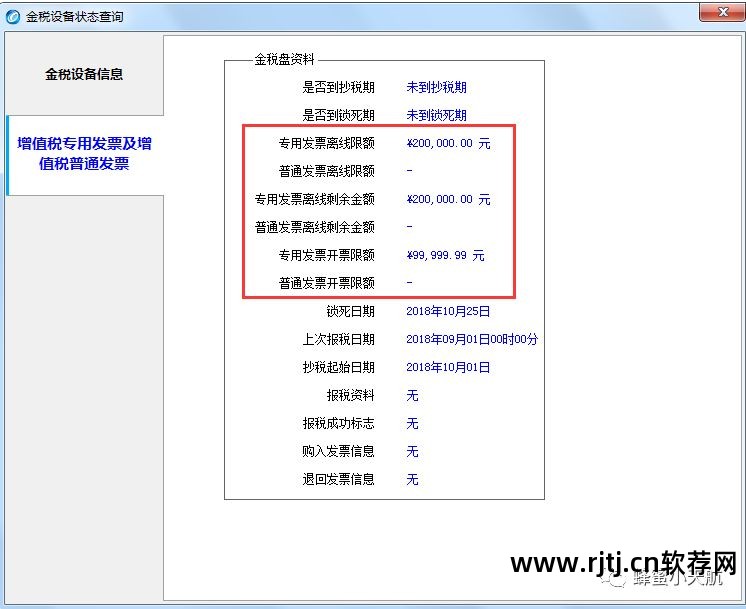Click the 退回发票信息 label

338,479
